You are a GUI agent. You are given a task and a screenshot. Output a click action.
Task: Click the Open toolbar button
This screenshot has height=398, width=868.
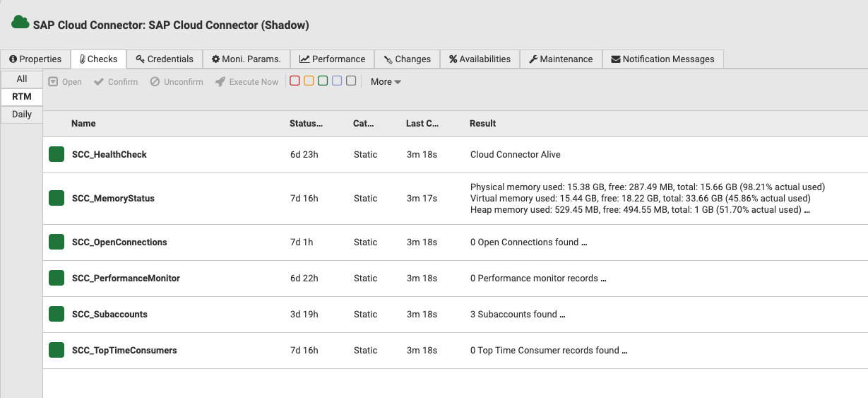65,82
